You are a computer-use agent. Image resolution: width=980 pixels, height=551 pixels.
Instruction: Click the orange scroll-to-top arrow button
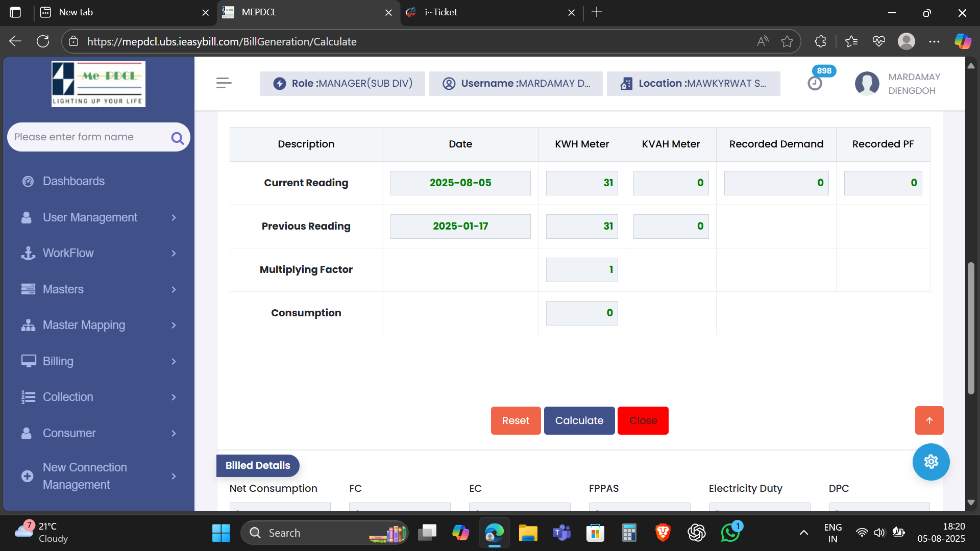(929, 420)
